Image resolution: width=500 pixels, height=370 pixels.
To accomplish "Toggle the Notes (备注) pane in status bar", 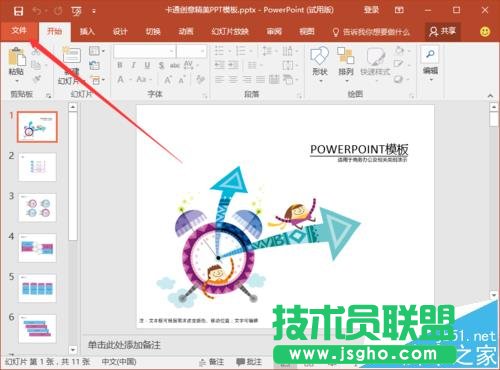I will click(211, 362).
